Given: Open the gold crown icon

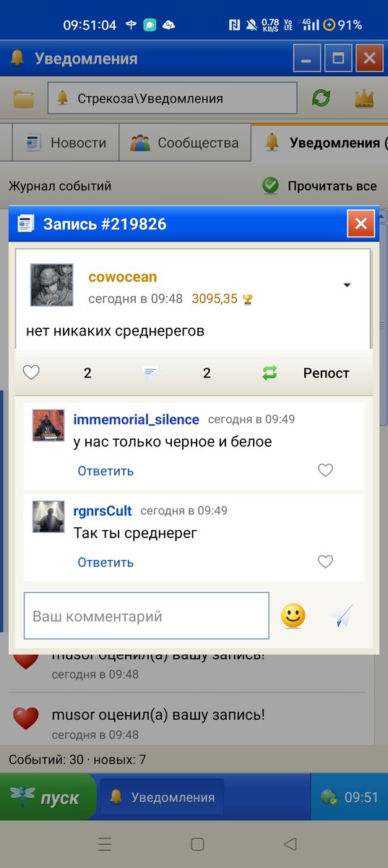Looking at the screenshot, I should pyautogui.click(x=363, y=98).
